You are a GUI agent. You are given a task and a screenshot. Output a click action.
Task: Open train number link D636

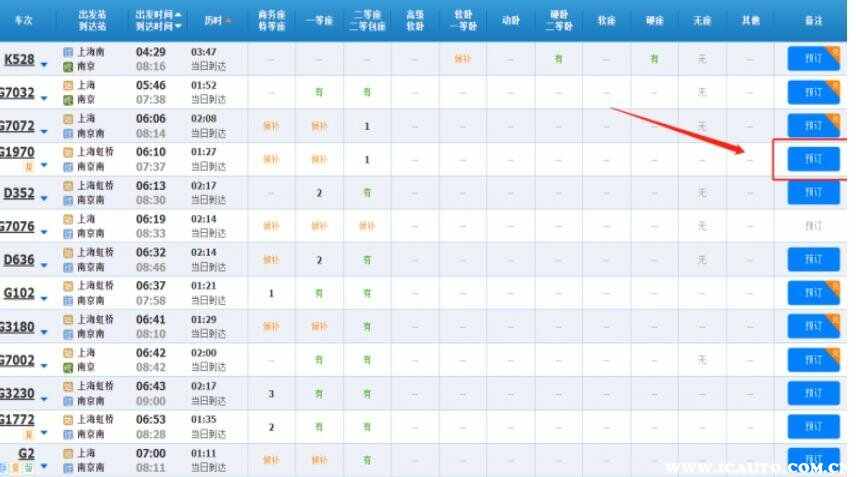coord(19,260)
